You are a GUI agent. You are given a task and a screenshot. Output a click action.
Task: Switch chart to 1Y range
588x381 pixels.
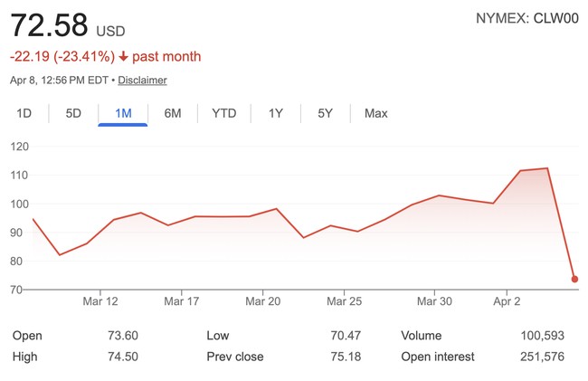(275, 113)
